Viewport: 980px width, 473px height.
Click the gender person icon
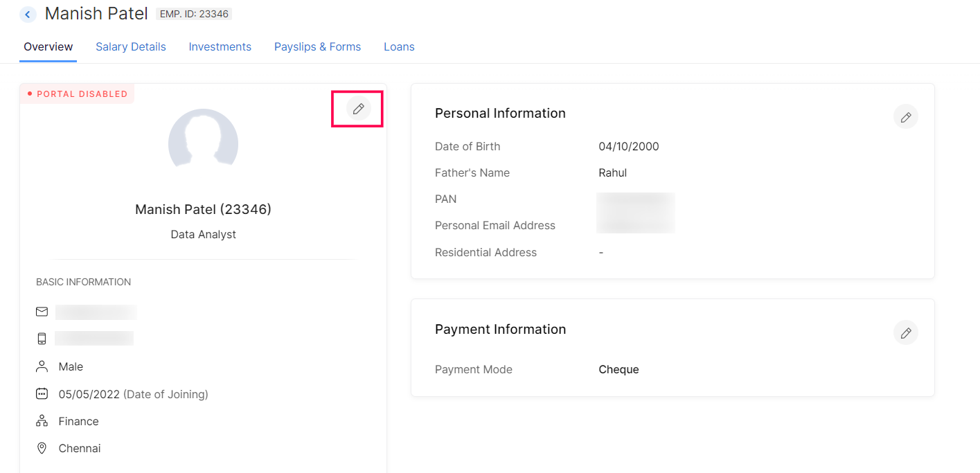42,366
